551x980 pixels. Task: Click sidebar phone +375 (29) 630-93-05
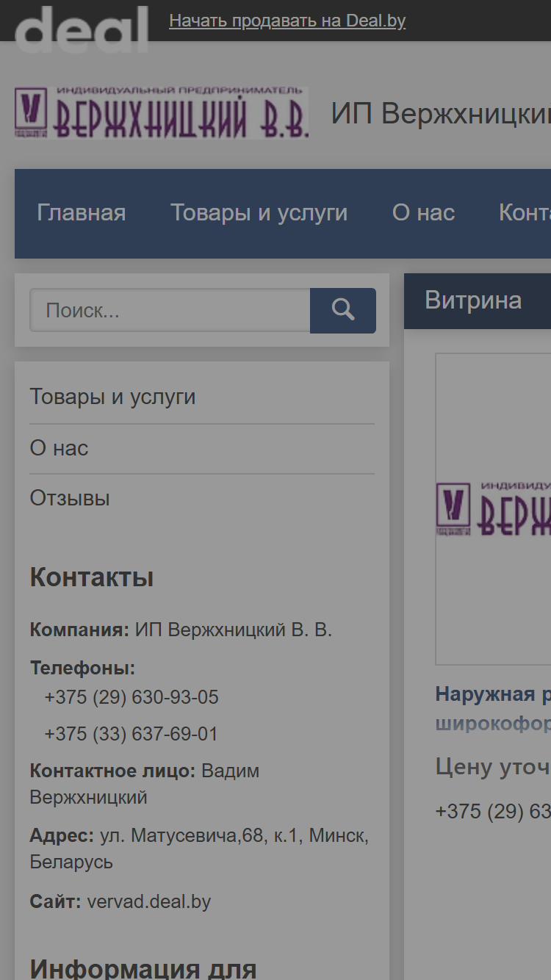132,697
